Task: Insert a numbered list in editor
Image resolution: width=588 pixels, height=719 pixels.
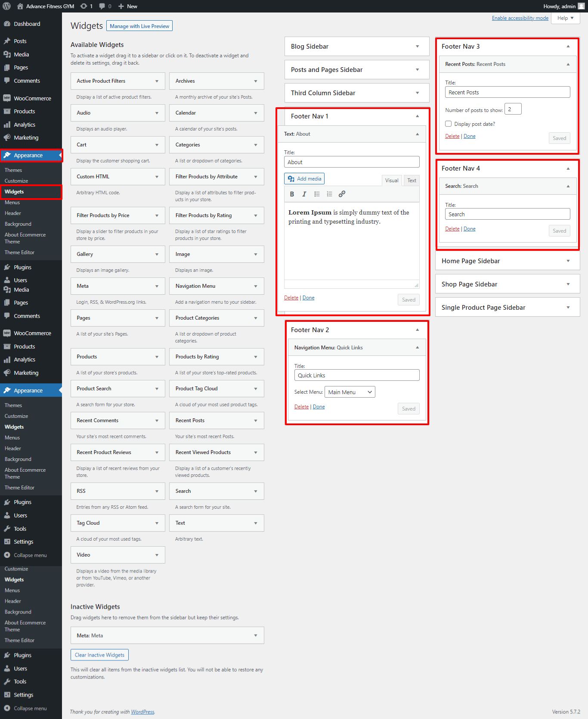Action: click(x=329, y=194)
